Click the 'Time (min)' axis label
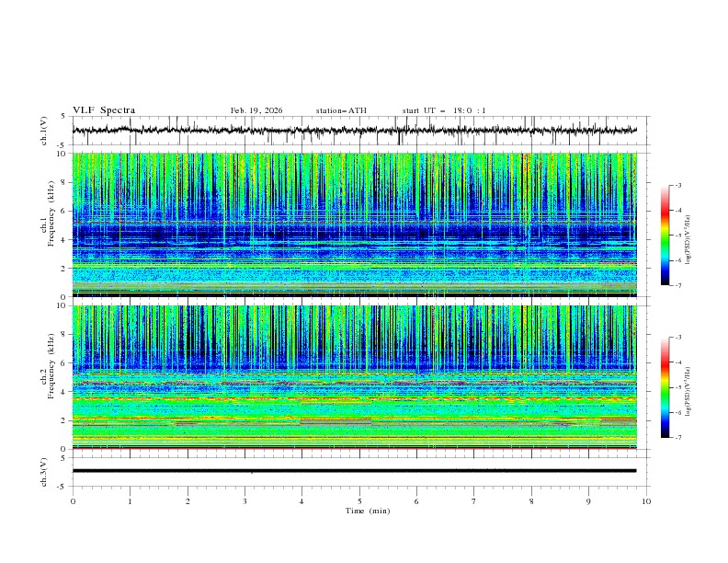The height and width of the screenshot is (563, 728). point(368,511)
